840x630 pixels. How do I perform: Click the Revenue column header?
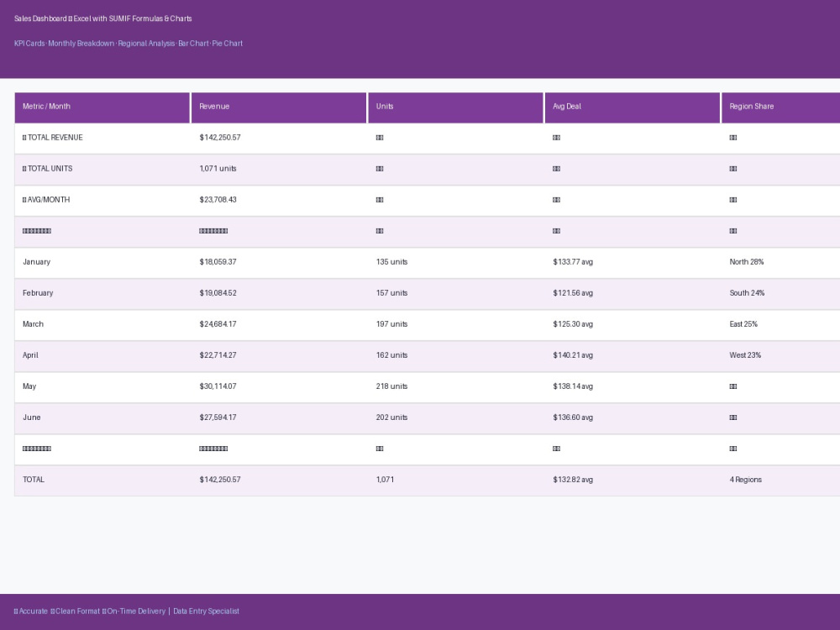point(279,108)
